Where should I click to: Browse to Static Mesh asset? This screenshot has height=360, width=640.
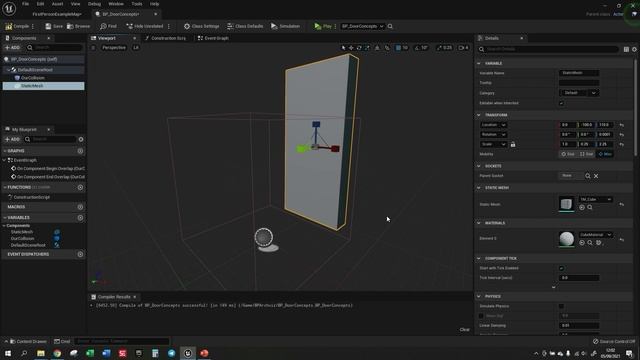click(590, 207)
